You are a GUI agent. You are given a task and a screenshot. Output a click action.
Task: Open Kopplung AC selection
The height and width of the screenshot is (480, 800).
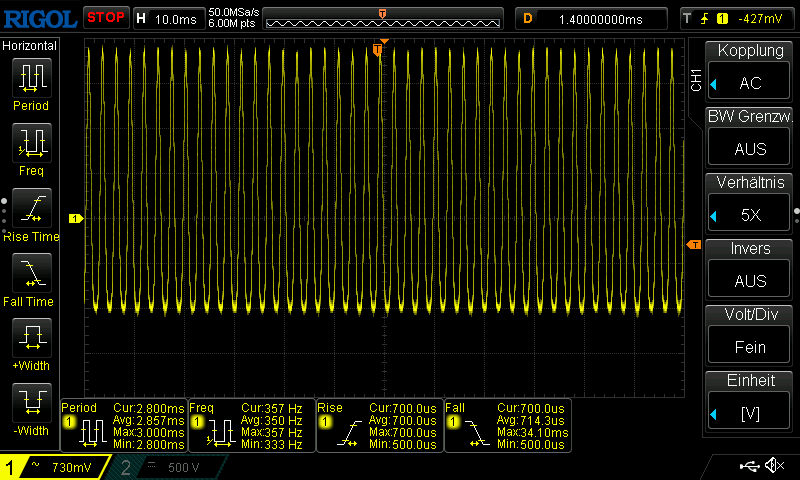[749, 83]
